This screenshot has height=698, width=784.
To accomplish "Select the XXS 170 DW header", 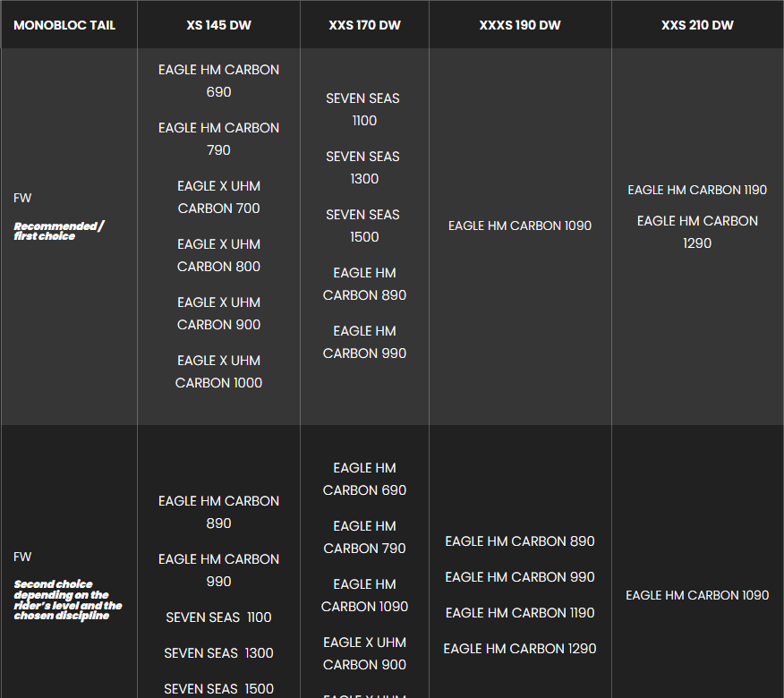I will (x=364, y=25).
